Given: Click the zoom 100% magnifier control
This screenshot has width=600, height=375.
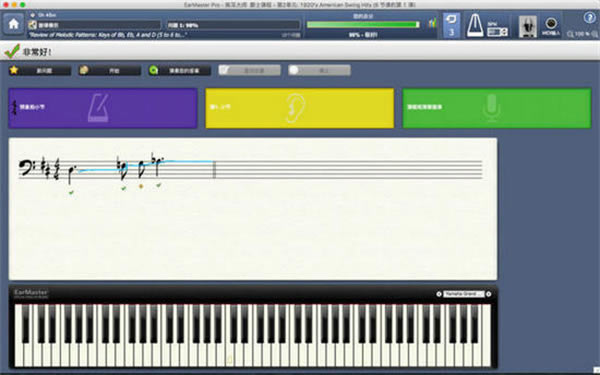Looking at the screenshot, I should pyautogui.click(x=582, y=34).
